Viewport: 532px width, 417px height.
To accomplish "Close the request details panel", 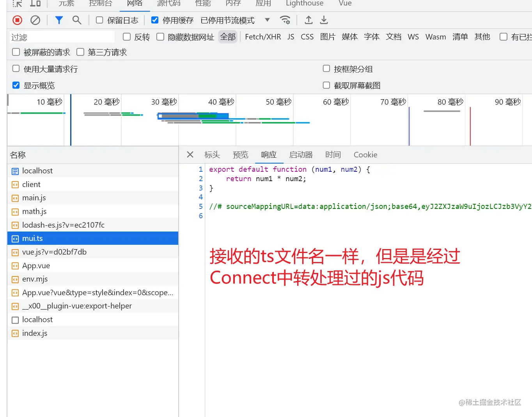I will pyautogui.click(x=190, y=155).
